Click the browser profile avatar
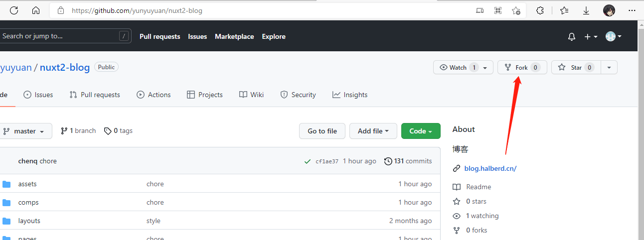 (x=609, y=10)
